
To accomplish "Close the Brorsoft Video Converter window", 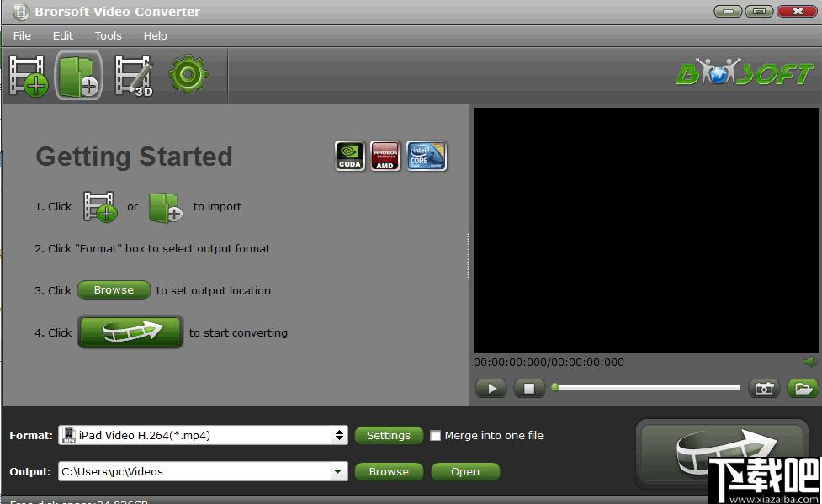I will (797, 11).
